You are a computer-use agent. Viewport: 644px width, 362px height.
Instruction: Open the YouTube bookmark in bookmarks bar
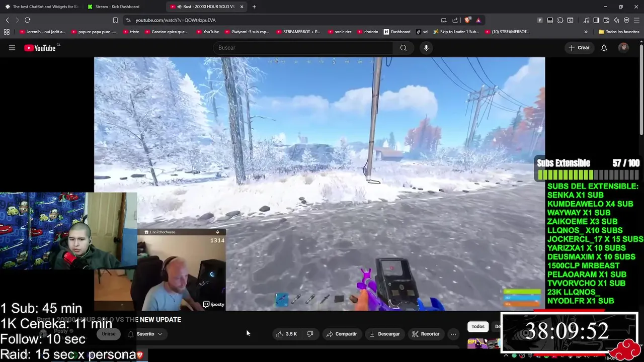(x=207, y=32)
